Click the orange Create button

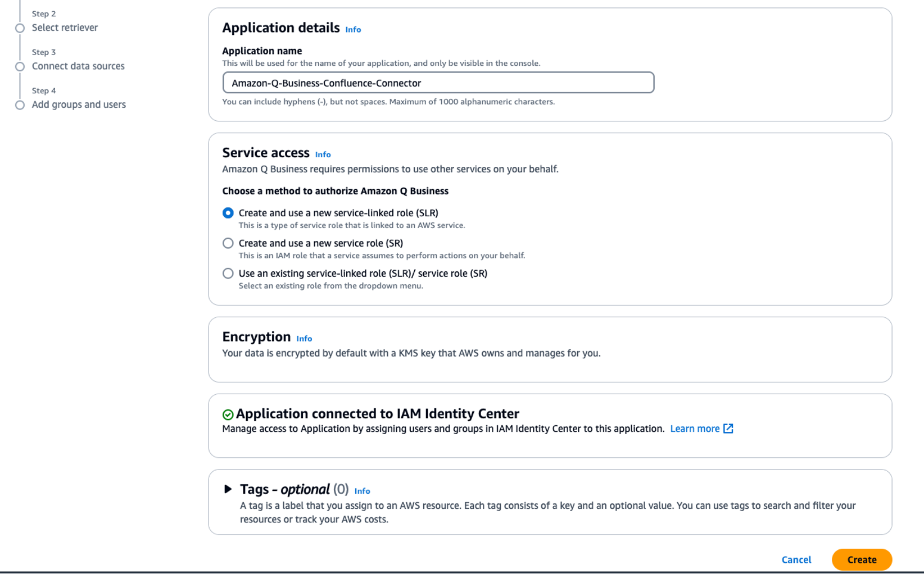(x=862, y=559)
